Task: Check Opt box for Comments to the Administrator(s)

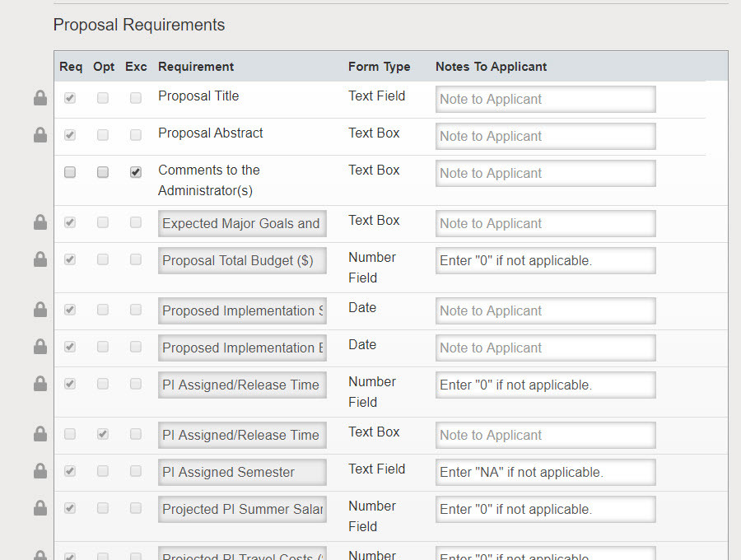Action: click(x=103, y=172)
